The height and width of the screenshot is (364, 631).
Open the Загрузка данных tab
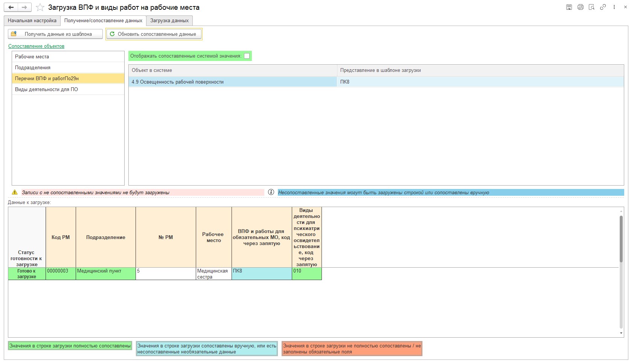point(169,21)
